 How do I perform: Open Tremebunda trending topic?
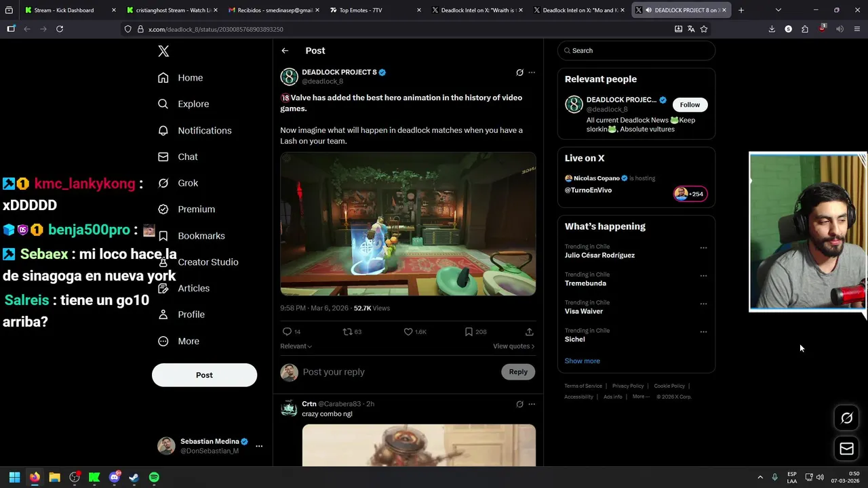coord(585,283)
